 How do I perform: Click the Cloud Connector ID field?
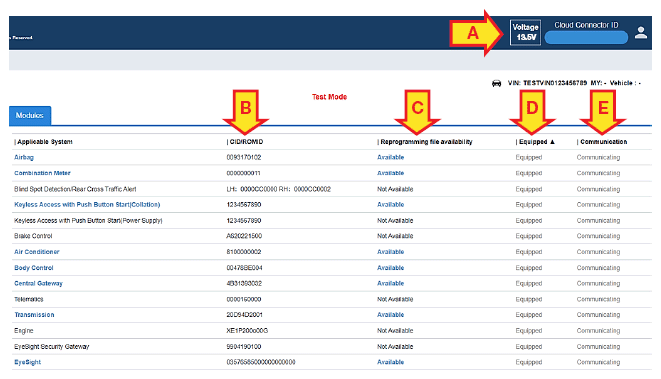586,38
